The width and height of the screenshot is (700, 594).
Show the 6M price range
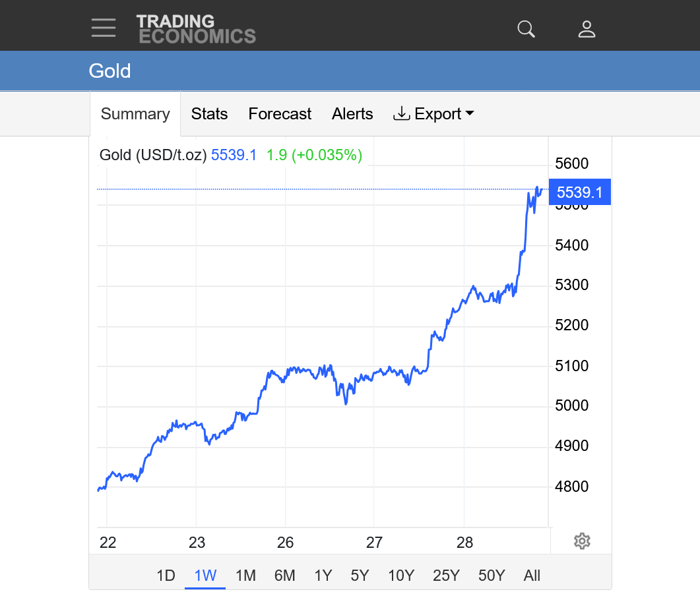(284, 576)
